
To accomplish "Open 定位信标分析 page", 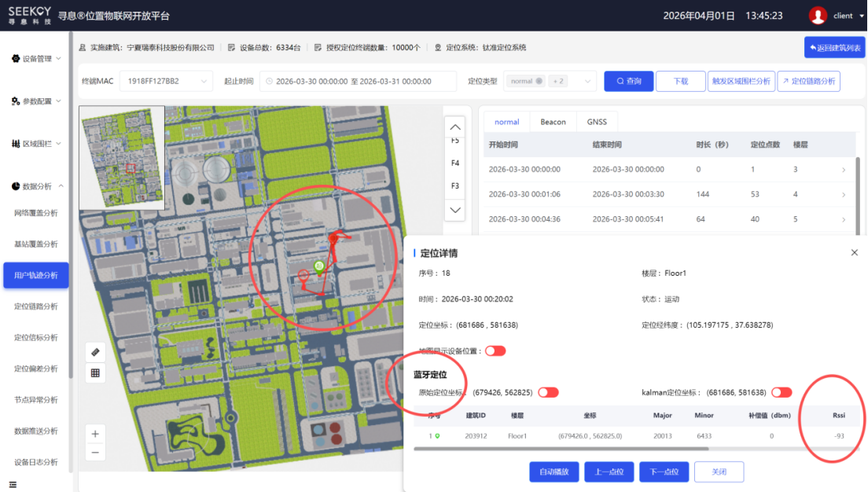I will (36, 338).
